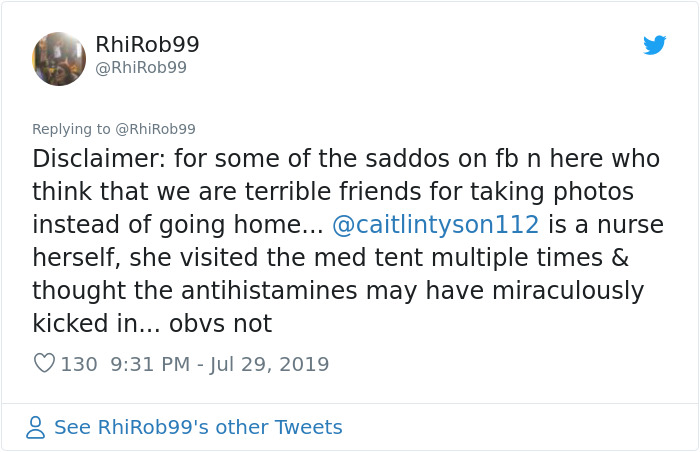Viewport: 700px width, 452px height.
Task: Click the person icon beside See other Tweets
Action: 35,427
